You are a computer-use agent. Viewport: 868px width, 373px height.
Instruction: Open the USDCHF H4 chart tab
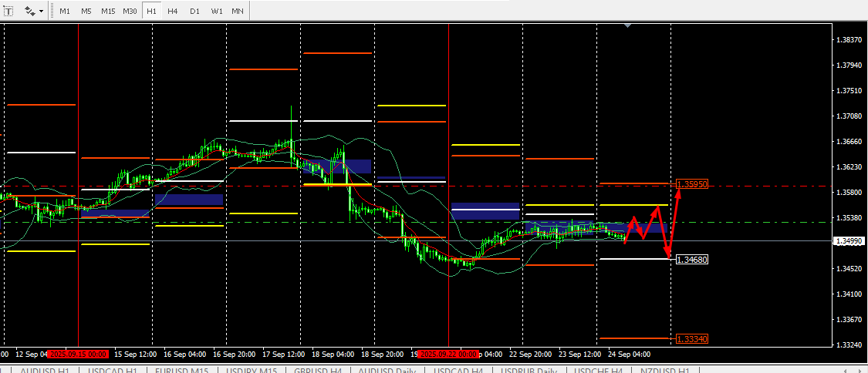599,370
